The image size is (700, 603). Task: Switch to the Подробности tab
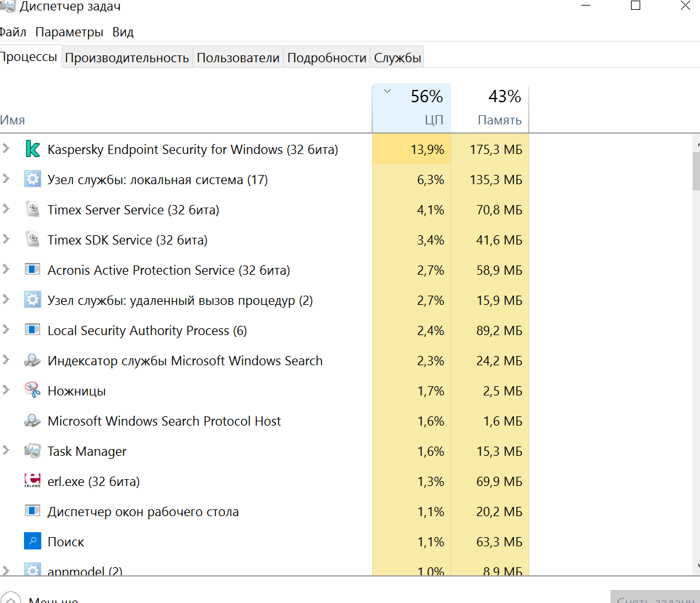pos(327,57)
